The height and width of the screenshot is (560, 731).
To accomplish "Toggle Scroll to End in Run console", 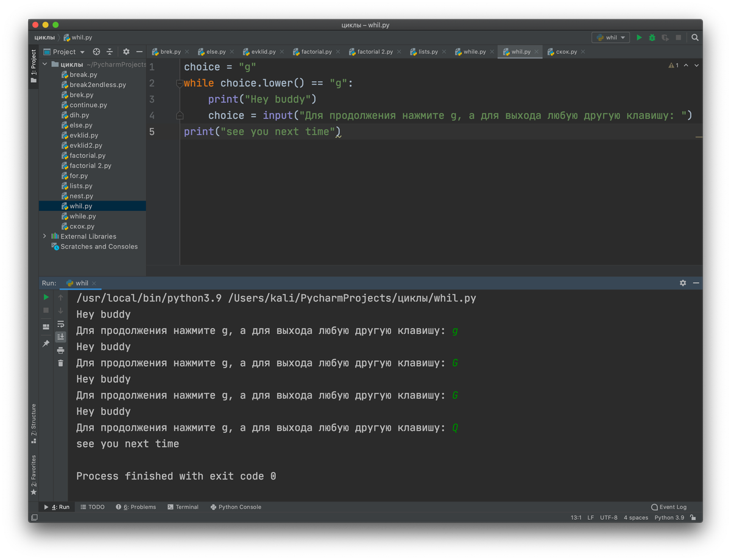I will (x=60, y=337).
